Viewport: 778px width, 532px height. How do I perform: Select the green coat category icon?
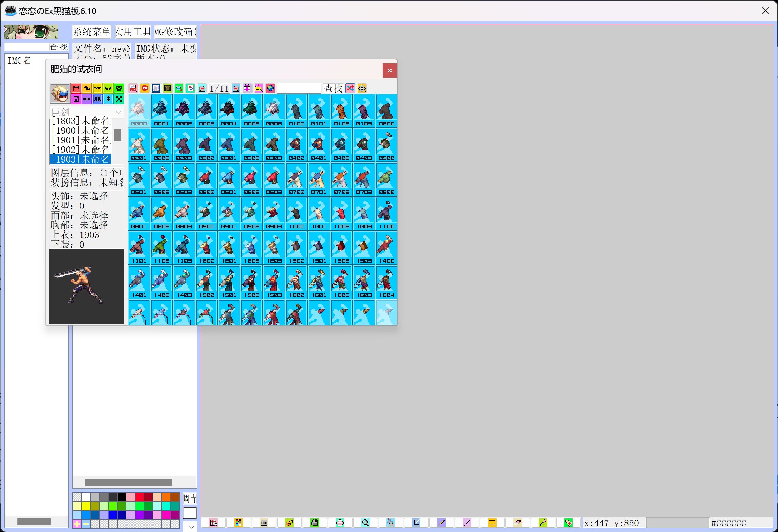point(119,88)
